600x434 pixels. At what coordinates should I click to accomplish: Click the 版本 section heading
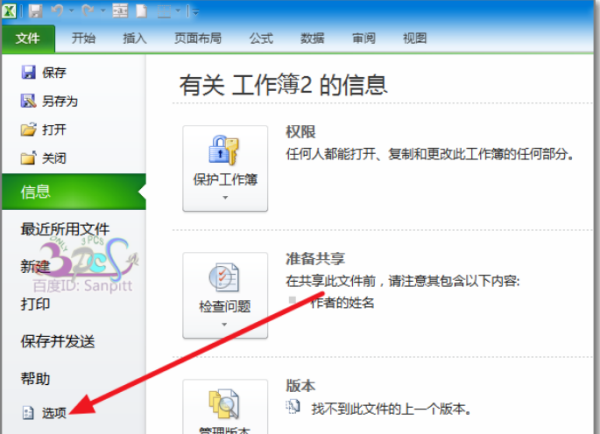pyautogui.click(x=300, y=385)
